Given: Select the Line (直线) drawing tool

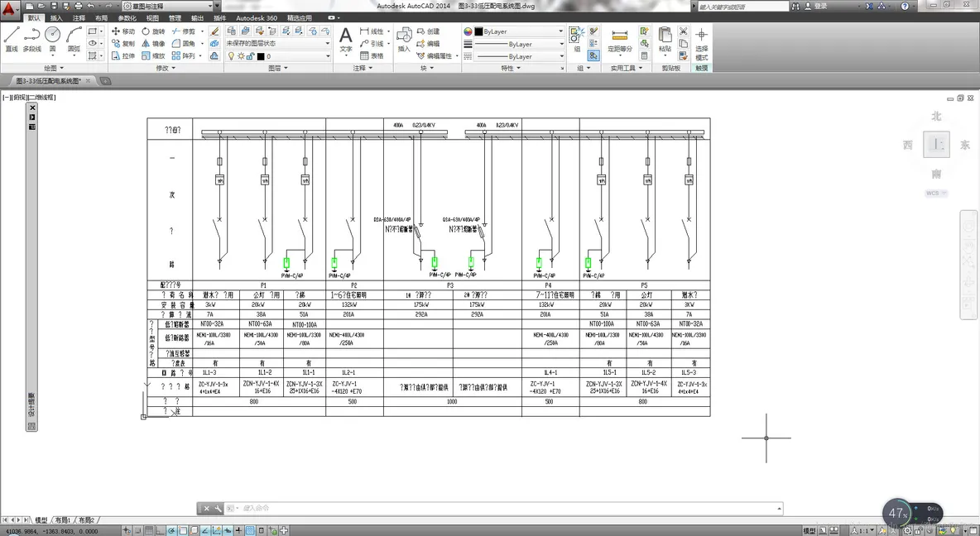Looking at the screenshot, I should (12, 39).
